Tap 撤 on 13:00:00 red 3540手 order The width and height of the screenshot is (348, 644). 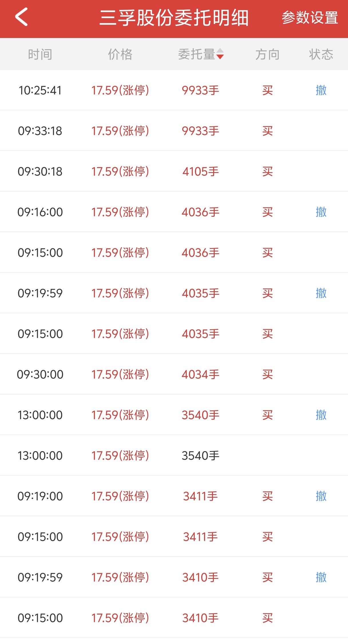point(321,415)
